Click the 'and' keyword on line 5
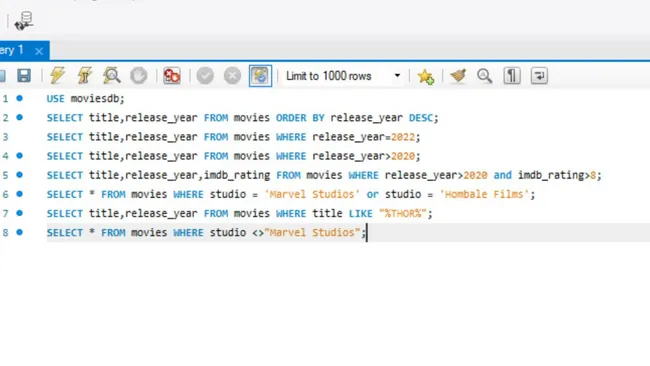Screen dimensions: 650x366 (502, 175)
